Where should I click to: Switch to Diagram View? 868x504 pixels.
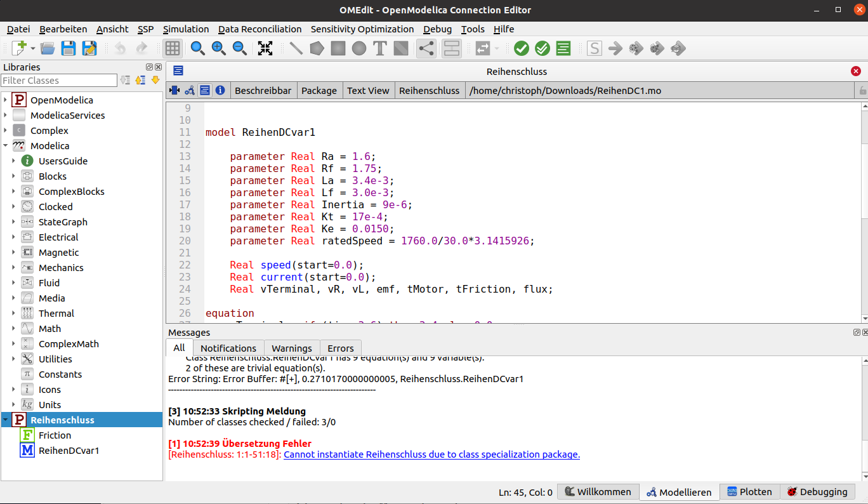click(189, 91)
